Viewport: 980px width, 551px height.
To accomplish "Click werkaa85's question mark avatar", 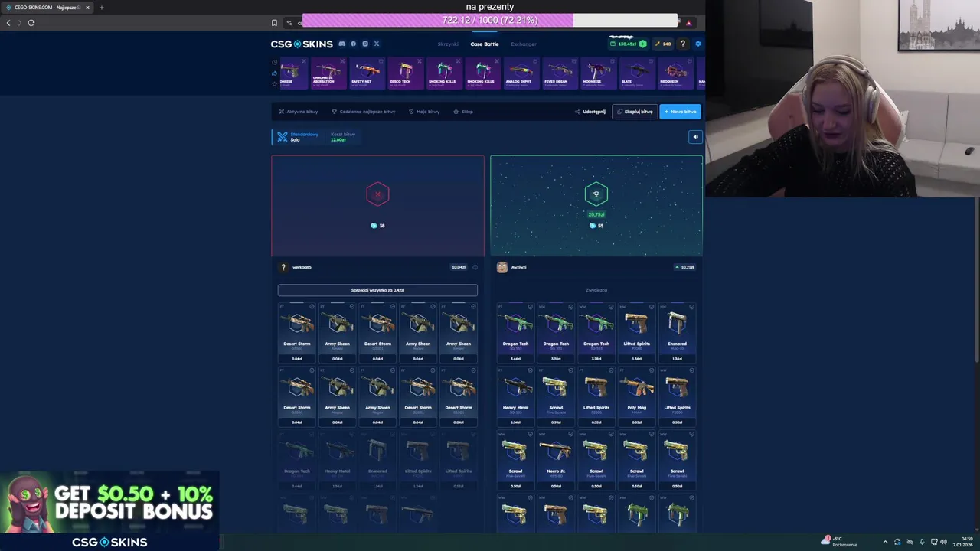I will [283, 267].
